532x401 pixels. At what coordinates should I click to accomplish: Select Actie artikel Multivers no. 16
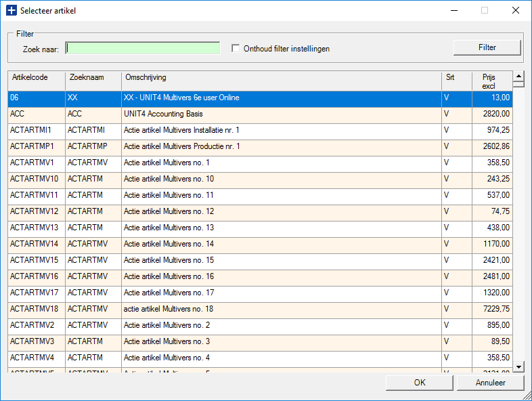[260, 277]
